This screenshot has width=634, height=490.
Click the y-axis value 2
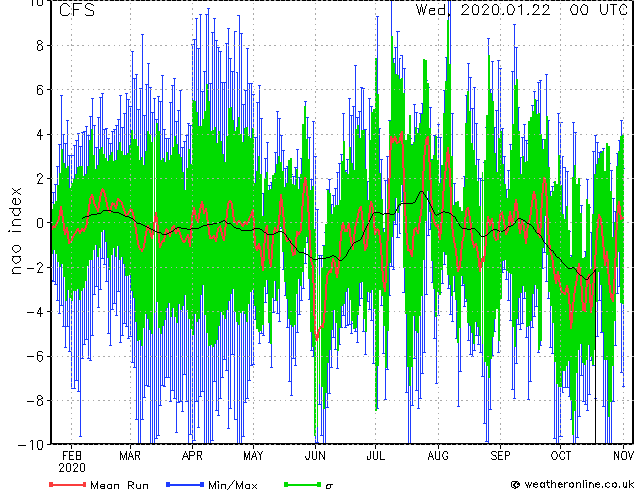pos(40,179)
